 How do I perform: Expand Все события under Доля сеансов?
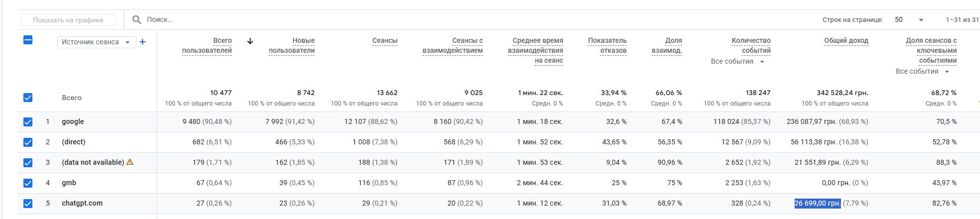pyautogui.click(x=922, y=72)
